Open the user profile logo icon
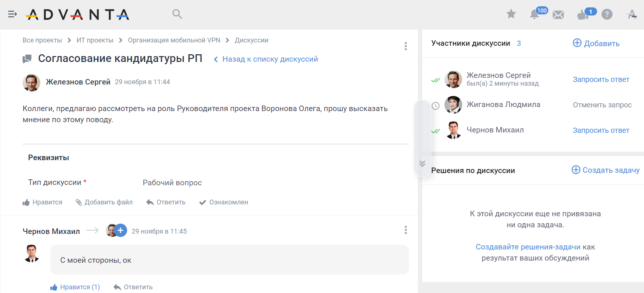This screenshot has height=293, width=644. coord(631,14)
